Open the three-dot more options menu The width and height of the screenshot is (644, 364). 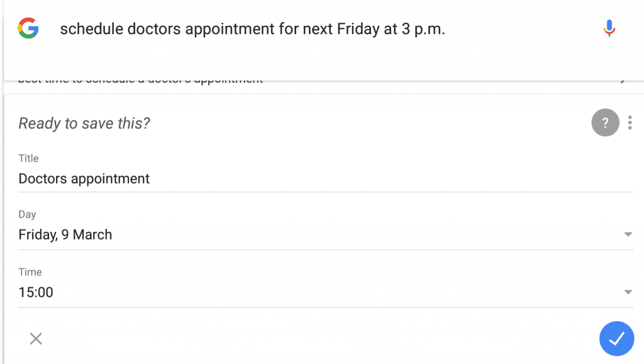click(x=630, y=123)
